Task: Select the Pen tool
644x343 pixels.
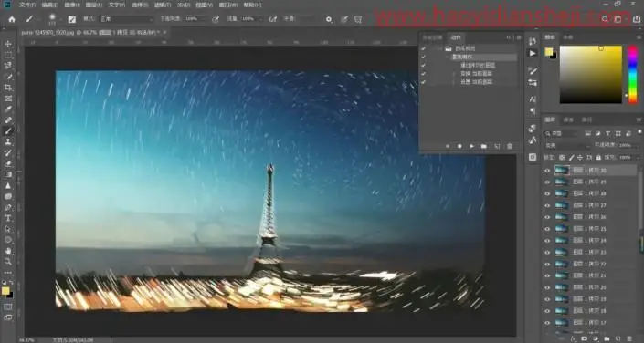Action: 8,207
